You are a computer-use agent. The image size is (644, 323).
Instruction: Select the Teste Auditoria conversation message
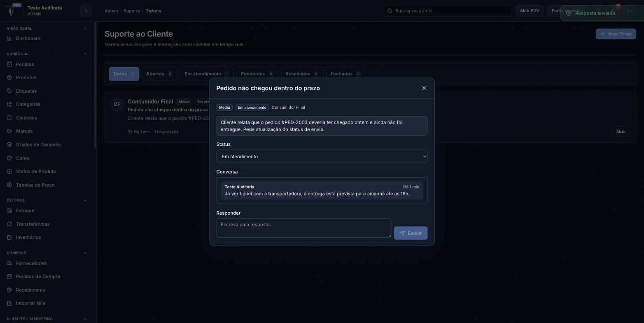[322, 190]
